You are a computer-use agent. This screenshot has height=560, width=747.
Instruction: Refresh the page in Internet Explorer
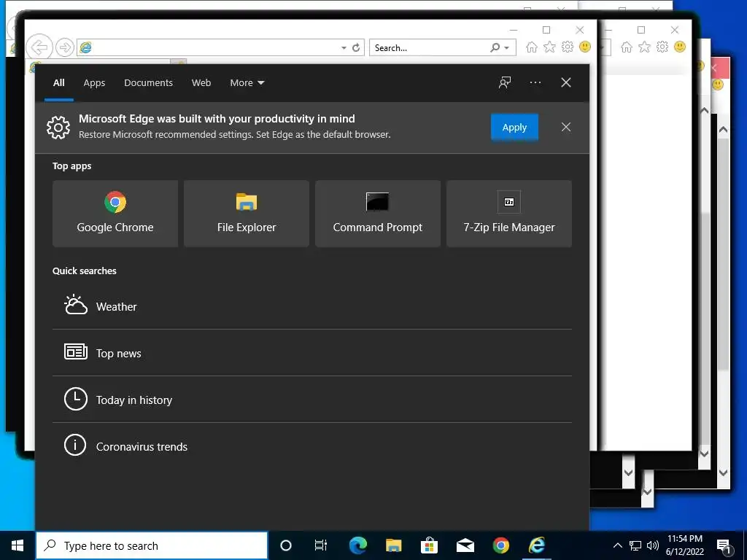coord(356,47)
